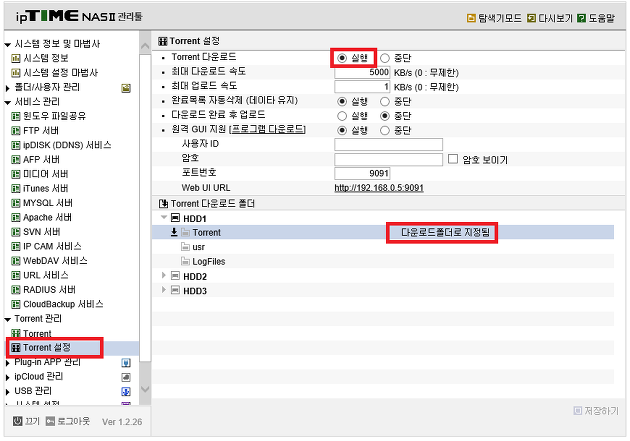Viewport: 630px width, 441px height.
Task: Click the AFP 서버 service icon
Action: [16, 160]
